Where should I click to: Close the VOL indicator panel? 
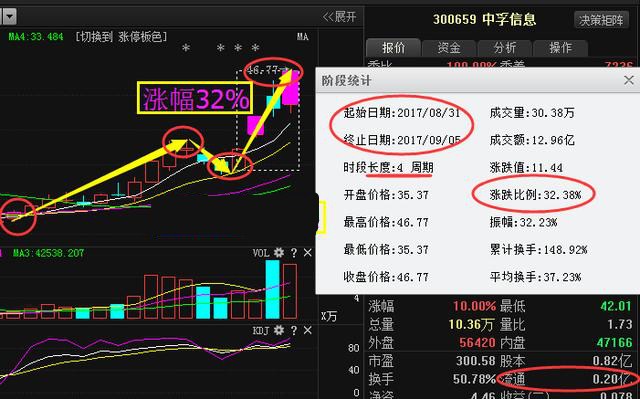click(308, 253)
